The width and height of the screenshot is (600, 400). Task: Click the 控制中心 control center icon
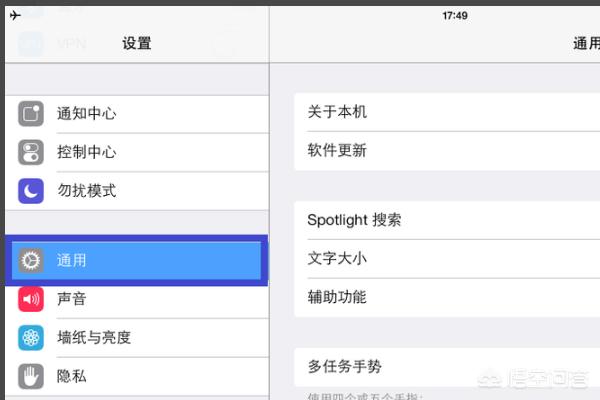click(31, 152)
